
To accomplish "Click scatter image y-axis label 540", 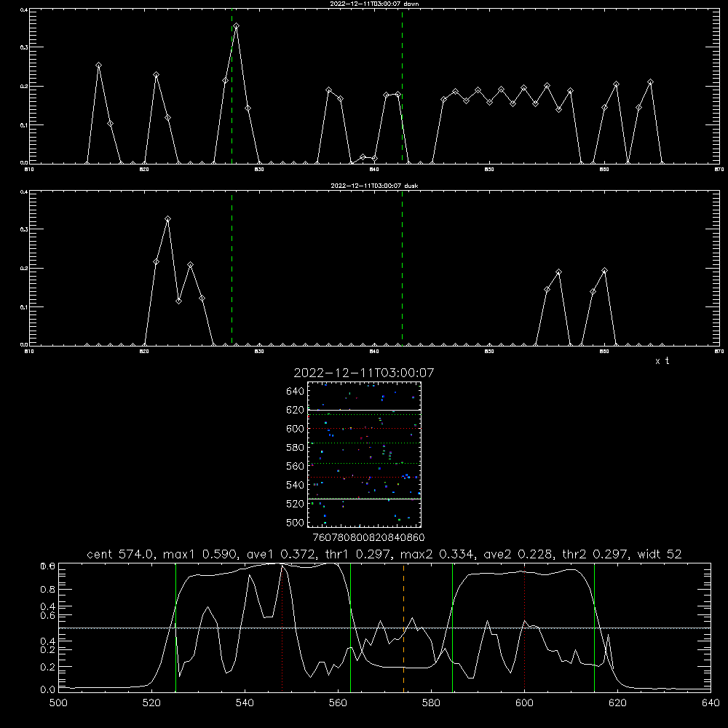I will [x=296, y=485].
